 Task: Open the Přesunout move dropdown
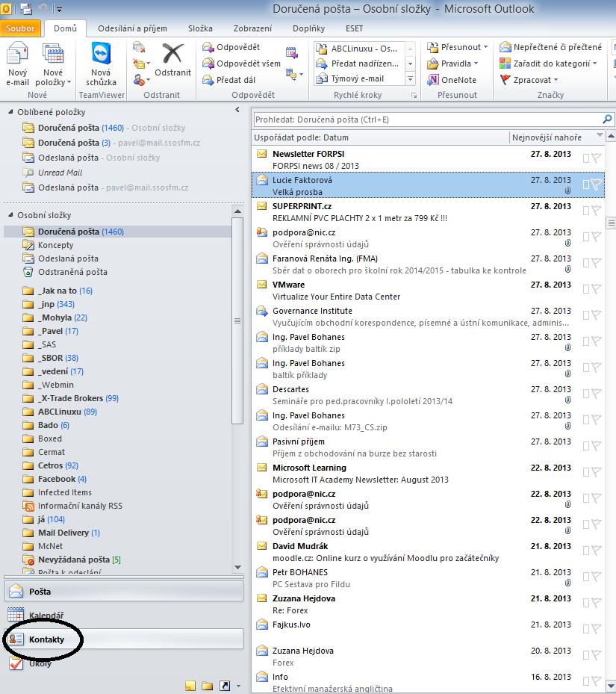(x=458, y=47)
